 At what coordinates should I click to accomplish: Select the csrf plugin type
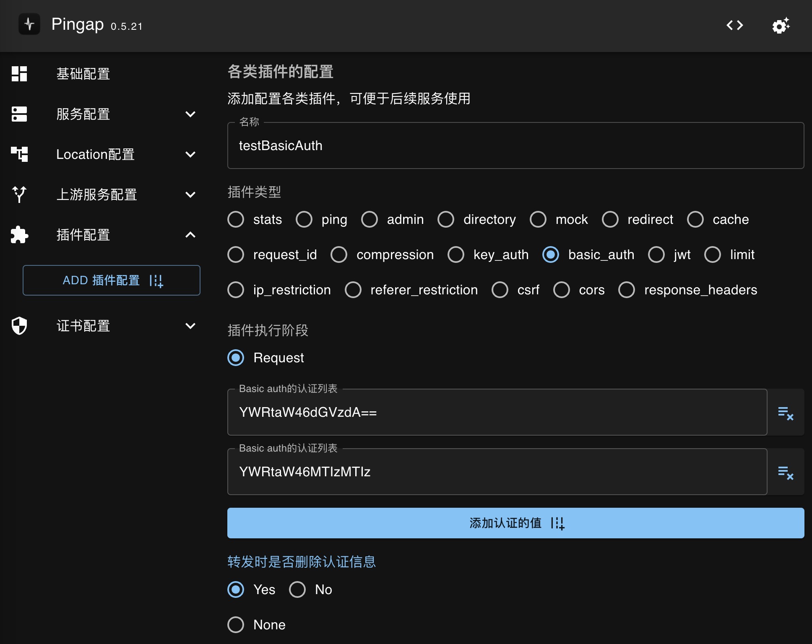tap(500, 290)
